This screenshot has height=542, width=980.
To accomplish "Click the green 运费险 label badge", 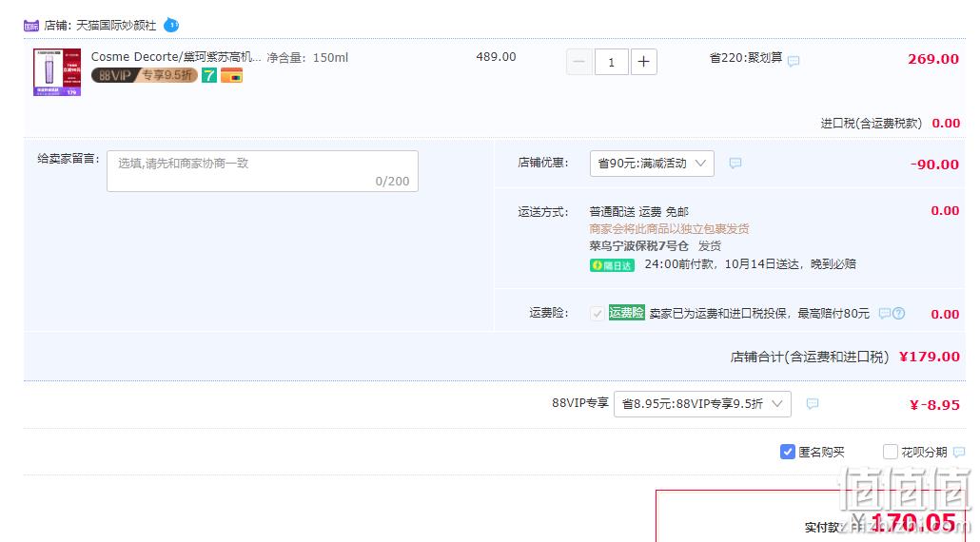I will 626,313.
